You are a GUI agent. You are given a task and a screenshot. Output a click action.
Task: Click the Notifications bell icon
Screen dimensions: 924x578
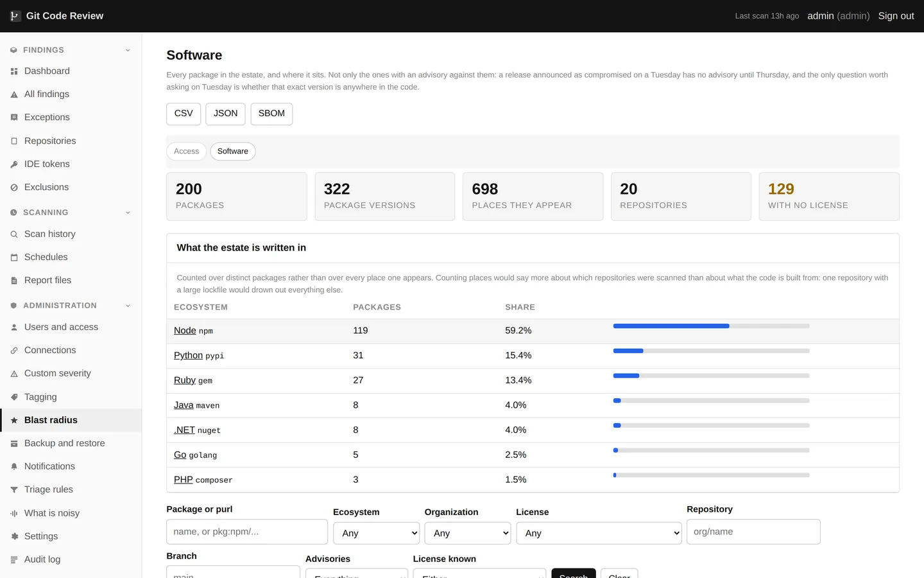pos(14,467)
